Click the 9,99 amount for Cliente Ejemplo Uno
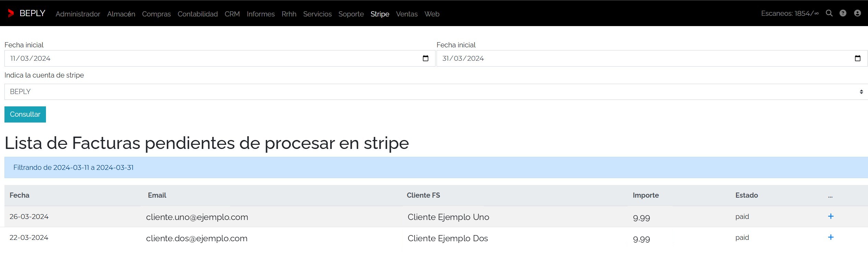The height and width of the screenshot is (256, 868). click(x=642, y=217)
